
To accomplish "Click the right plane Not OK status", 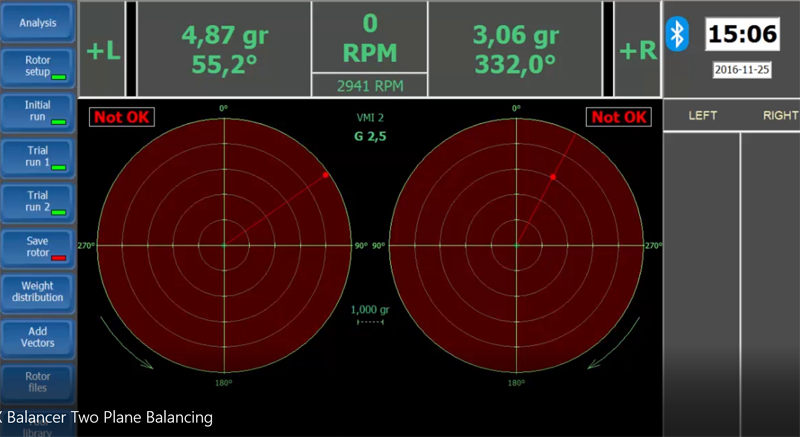I will 619,117.
